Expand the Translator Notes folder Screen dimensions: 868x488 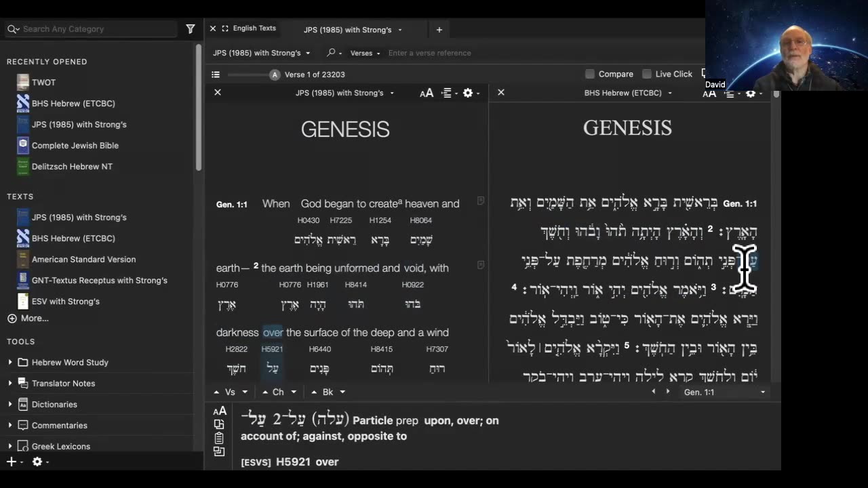10,383
